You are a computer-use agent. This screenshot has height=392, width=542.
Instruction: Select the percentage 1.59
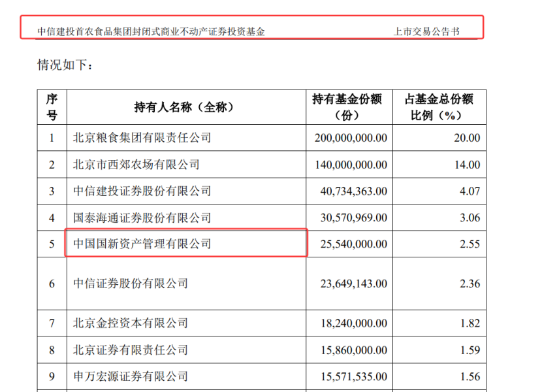pyautogui.click(x=470, y=350)
